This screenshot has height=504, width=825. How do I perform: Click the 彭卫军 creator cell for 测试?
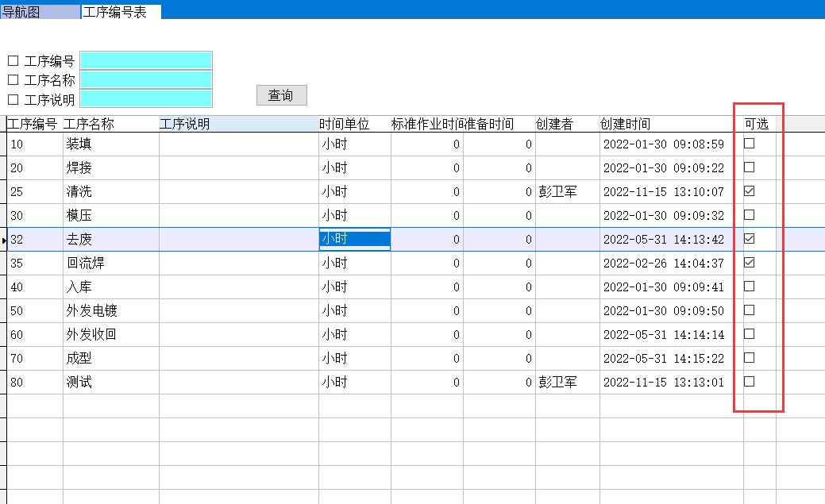(566, 382)
